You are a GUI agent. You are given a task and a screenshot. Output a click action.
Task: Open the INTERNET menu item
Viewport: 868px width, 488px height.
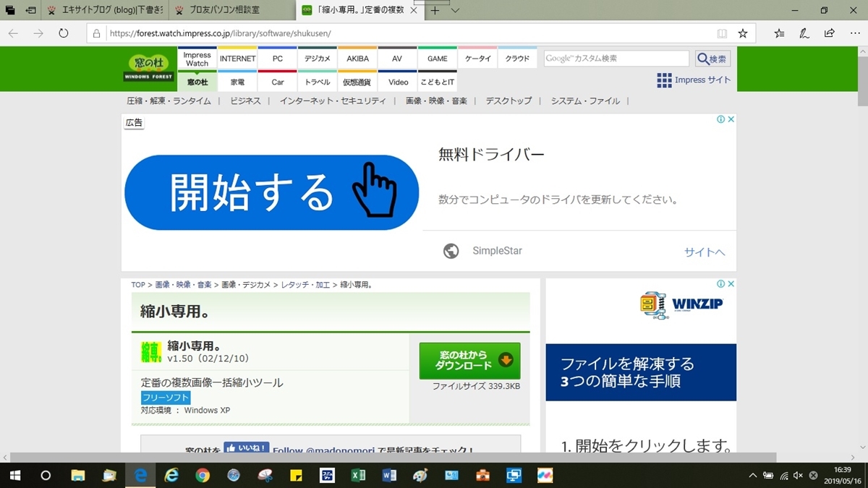237,59
